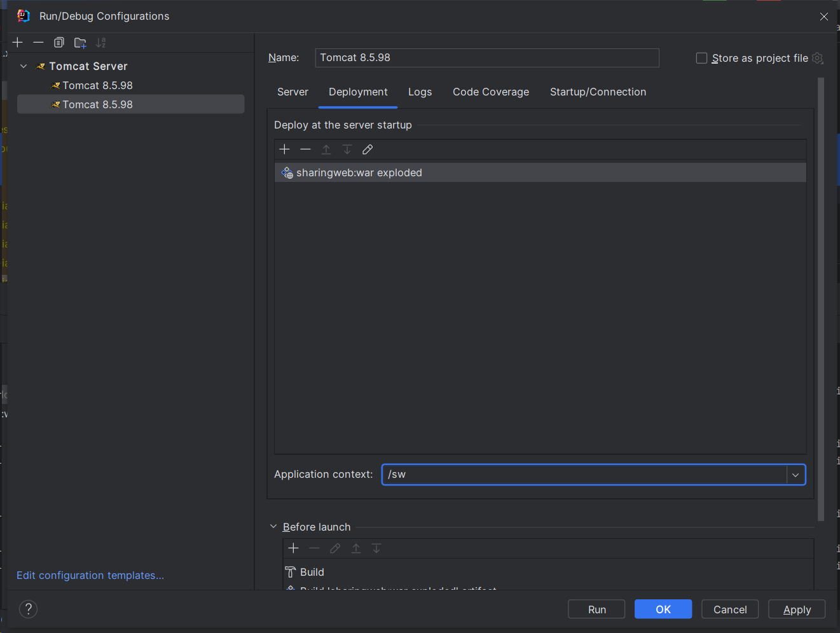Image resolution: width=840 pixels, height=633 pixels.
Task: Select sharingweb:war exploded artifact row
Action: pyautogui.click(x=540, y=172)
